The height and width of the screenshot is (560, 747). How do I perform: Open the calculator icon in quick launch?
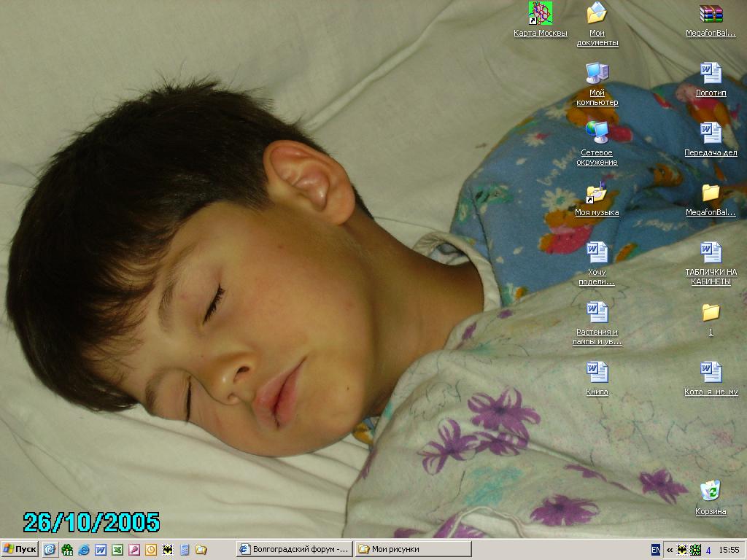point(184,549)
